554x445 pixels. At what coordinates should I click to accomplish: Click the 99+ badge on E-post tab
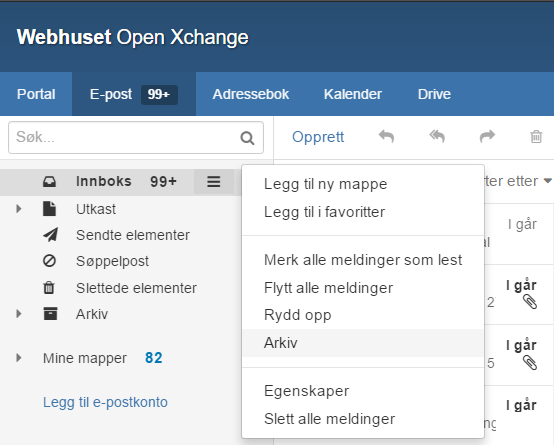(159, 94)
